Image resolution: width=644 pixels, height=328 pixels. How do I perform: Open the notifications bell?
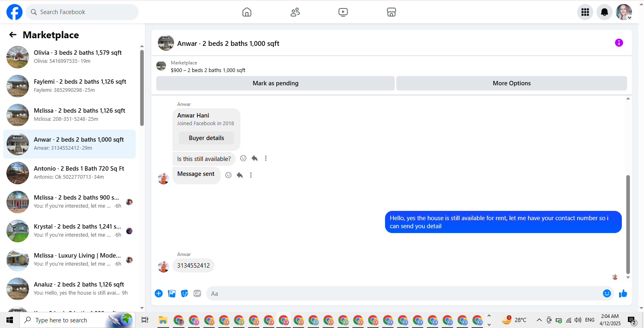point(605,12)
